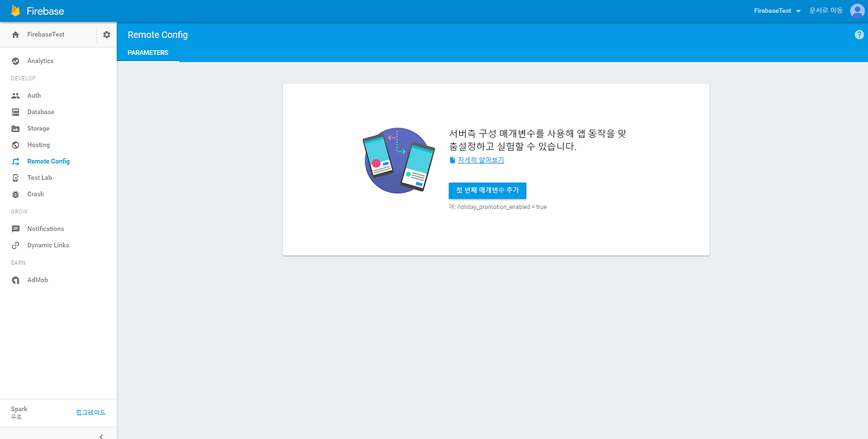Click the GROW section header

(19, 212)
